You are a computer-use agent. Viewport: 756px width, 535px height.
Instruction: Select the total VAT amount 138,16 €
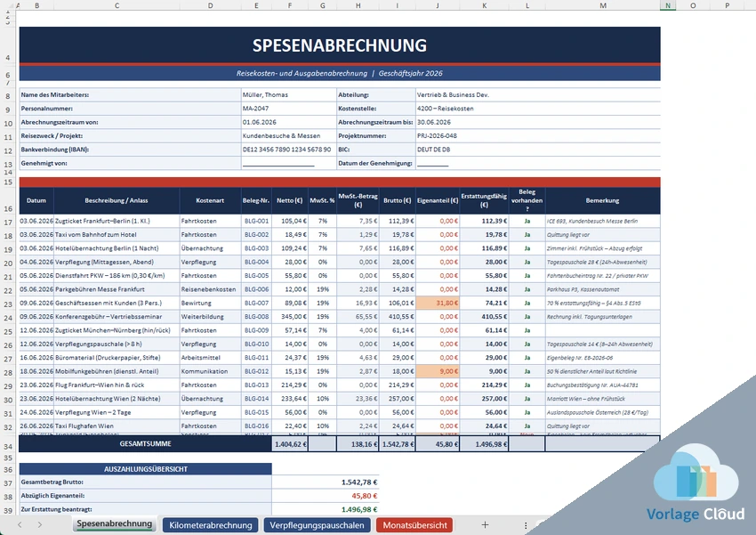point(358,444)
